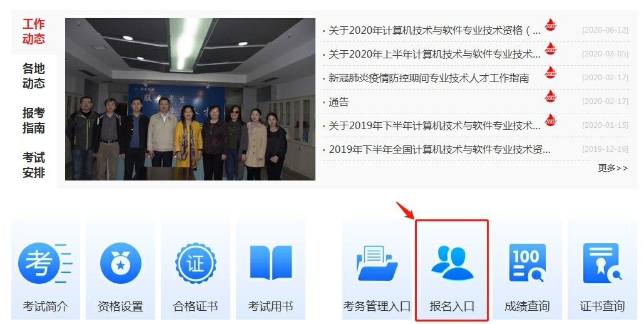Click the 证书查询 certificate icon

602,263
